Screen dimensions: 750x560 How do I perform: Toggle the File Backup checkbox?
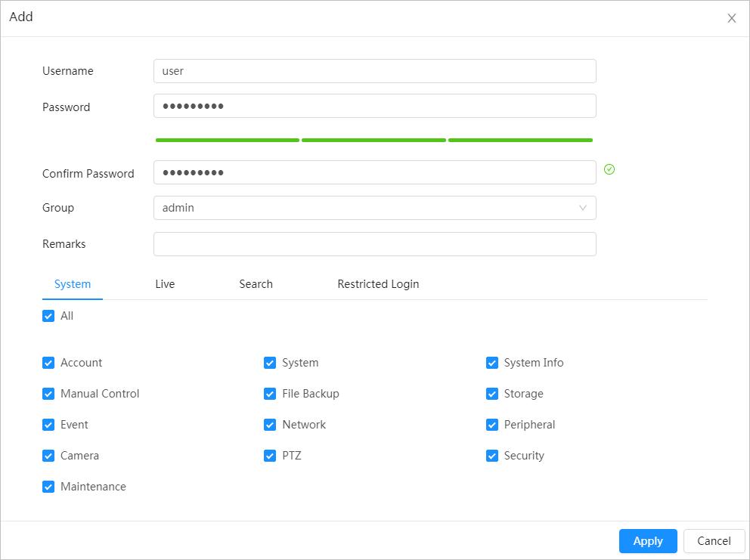270,394
